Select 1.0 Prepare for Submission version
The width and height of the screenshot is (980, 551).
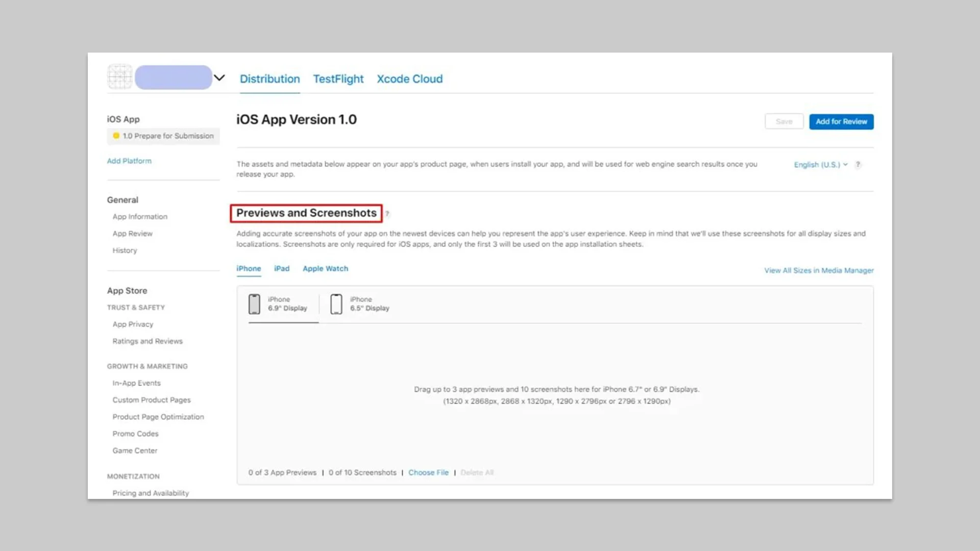pyautogui.click(x=163, y=136)
